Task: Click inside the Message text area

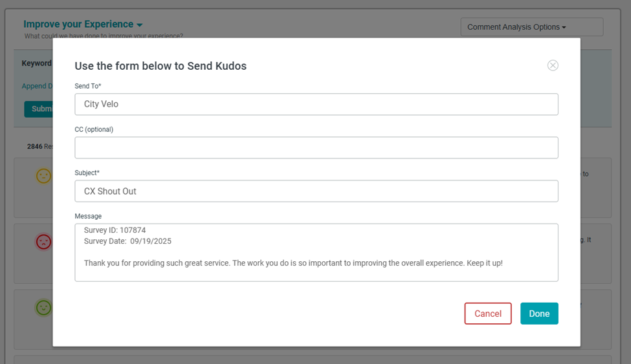Action: click(x=316, y=272)
